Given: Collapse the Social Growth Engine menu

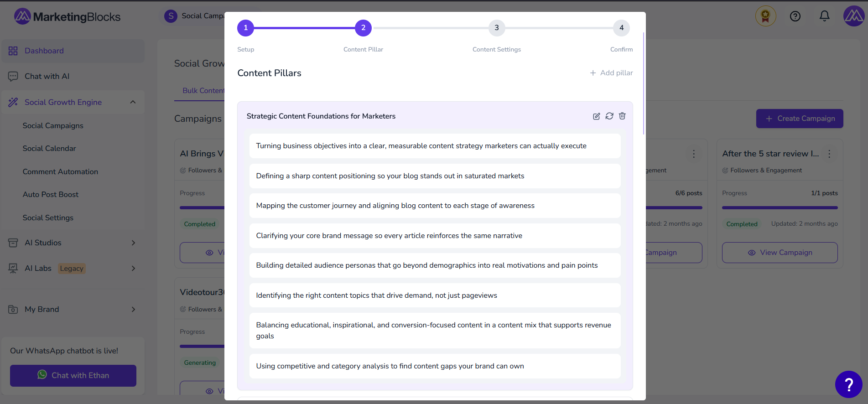Looking at the screenshot, I should (x=133, y=102).
